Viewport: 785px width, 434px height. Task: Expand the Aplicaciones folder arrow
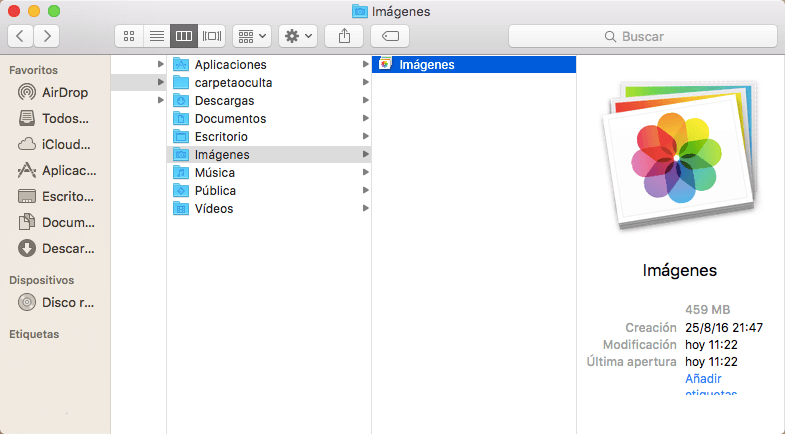(365, 64)
